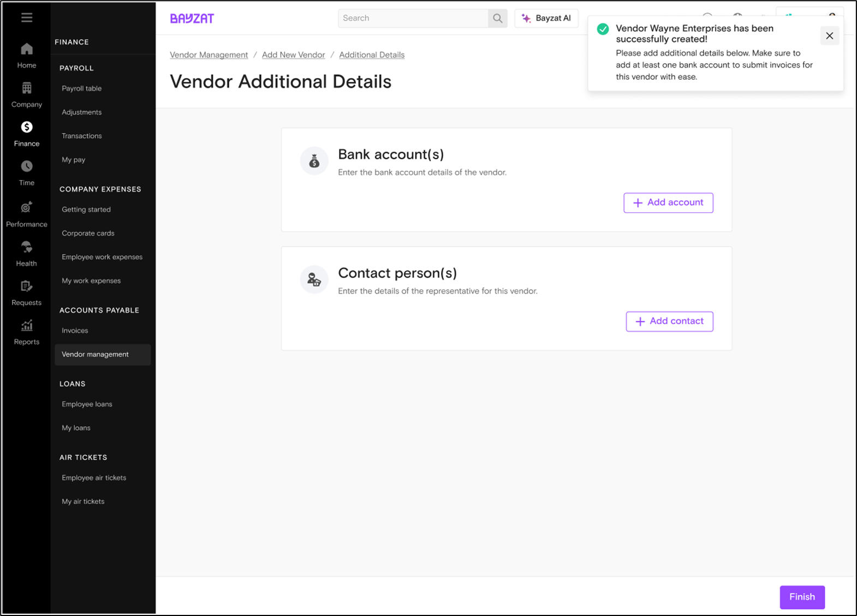Open the Performance target icon
857x616 pixels.
pos(26,207)
